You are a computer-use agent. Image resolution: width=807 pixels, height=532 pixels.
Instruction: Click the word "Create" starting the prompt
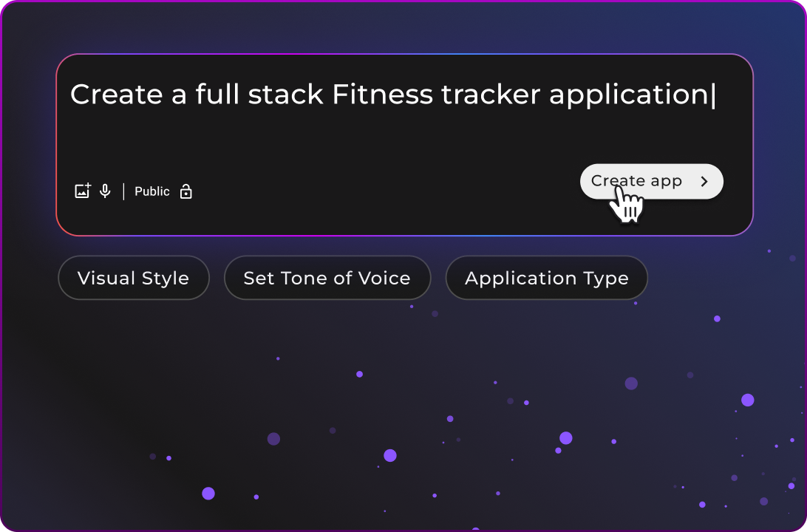116,95
